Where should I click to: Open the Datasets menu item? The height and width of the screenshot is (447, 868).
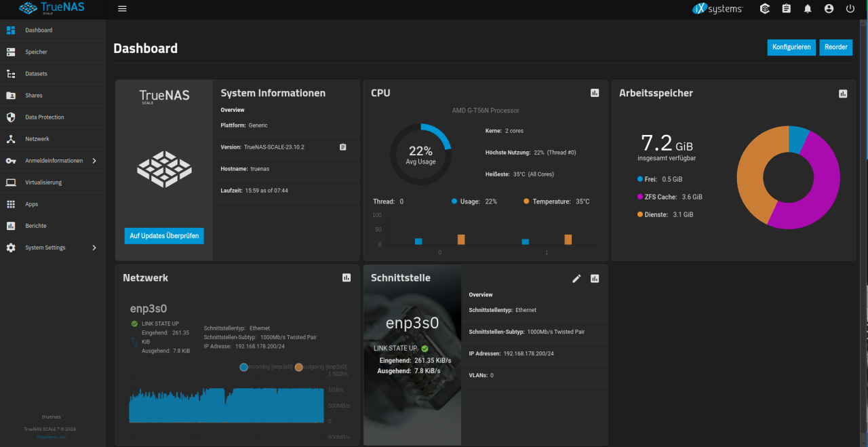[x=53, y=74]
